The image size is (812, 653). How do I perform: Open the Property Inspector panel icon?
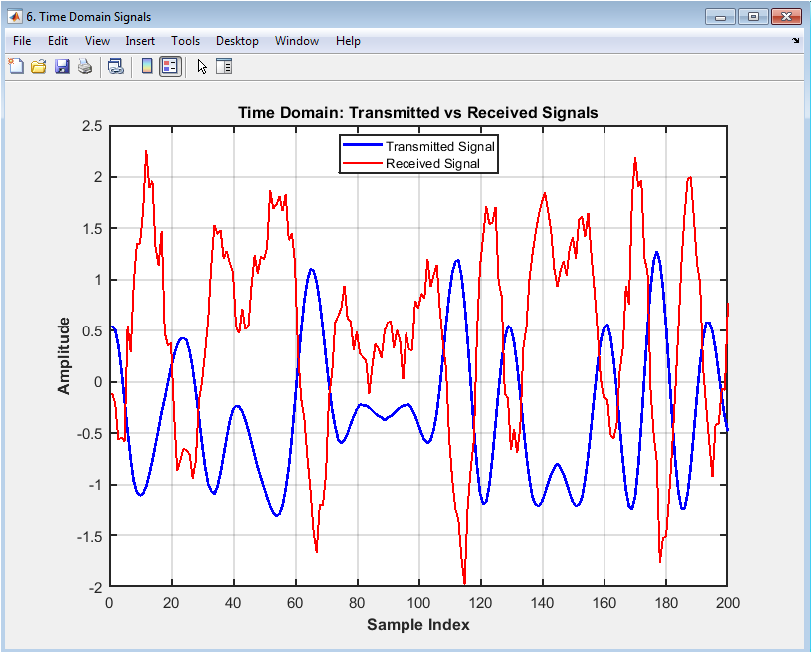tap(224, 67)
